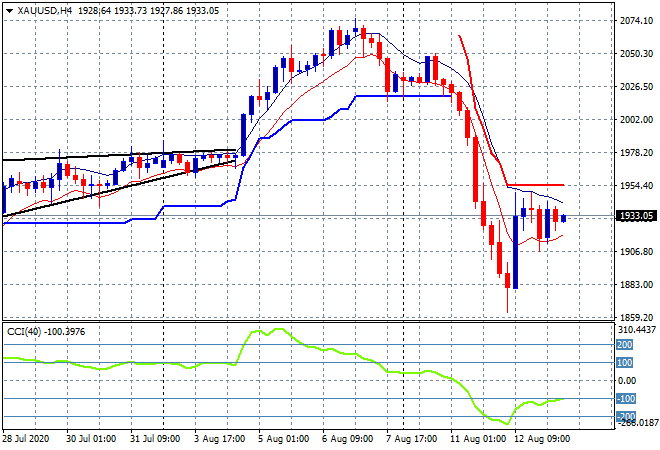Click the 310.4437 CCI scale maximum

coord(637,330)
